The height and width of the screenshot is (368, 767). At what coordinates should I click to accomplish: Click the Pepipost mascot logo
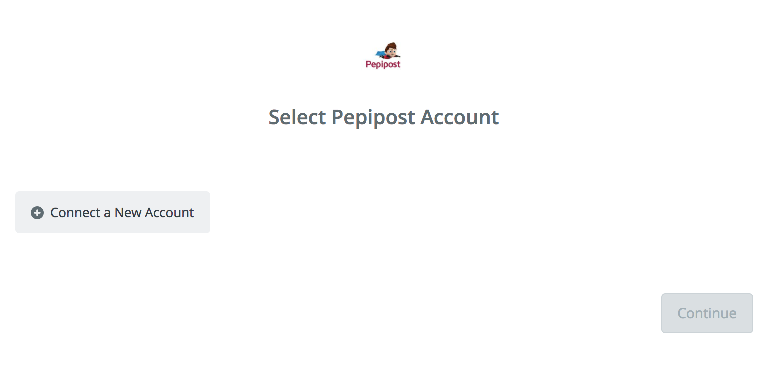tap(383, 55)
